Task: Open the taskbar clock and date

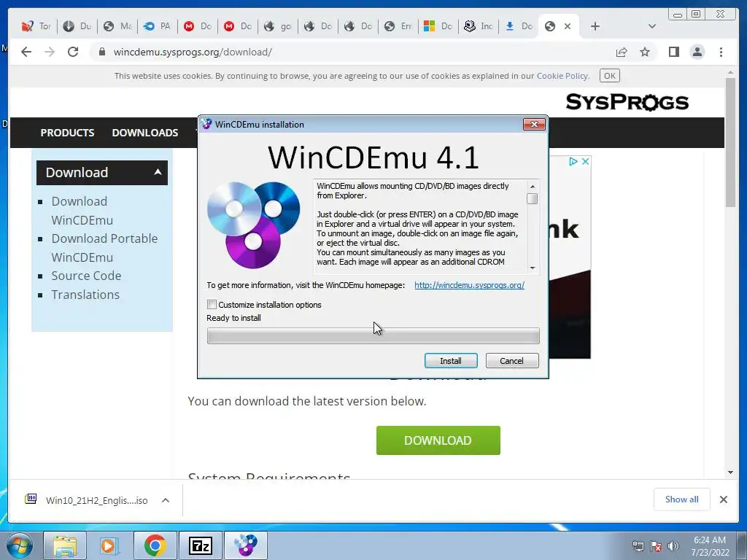Action: (710, 546)
